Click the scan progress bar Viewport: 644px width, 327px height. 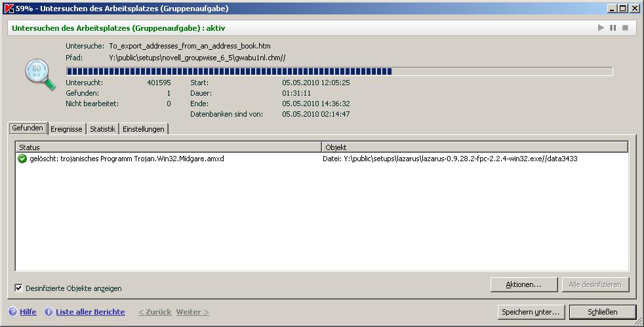point(339,71)
